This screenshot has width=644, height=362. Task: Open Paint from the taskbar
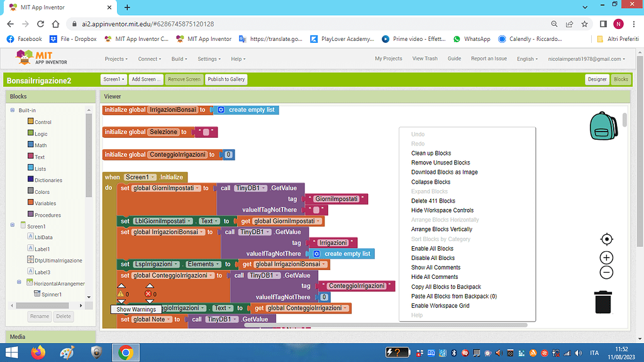coord(67,353)
